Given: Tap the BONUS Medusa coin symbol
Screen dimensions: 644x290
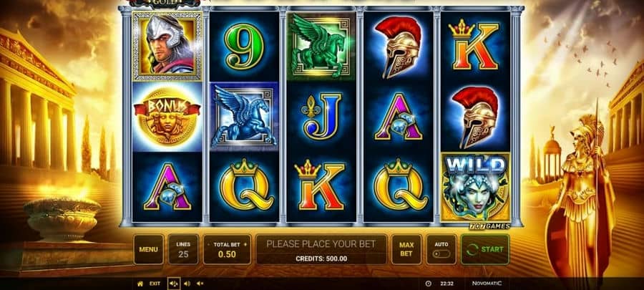Looking at the screenshot, I should [x=167, y=117].
